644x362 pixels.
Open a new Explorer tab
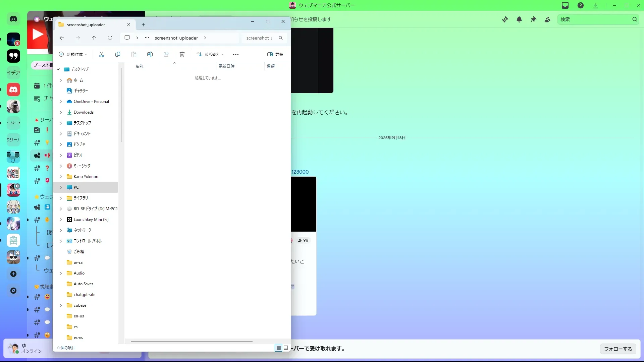(x=143, y=24)
